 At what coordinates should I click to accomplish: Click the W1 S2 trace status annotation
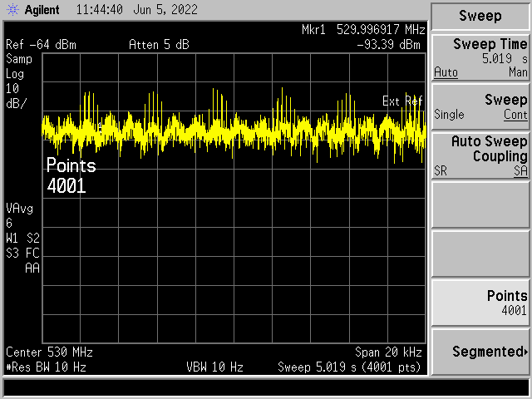click(22, 239)
